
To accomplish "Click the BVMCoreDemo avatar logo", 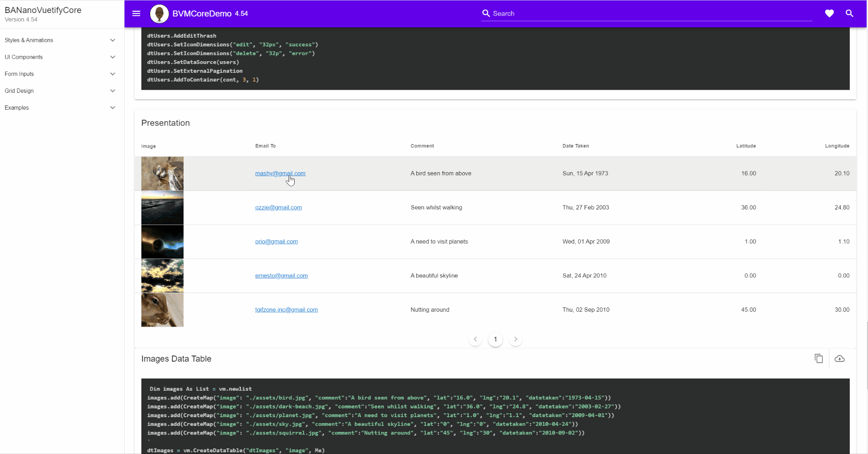I will click(159, 14).
